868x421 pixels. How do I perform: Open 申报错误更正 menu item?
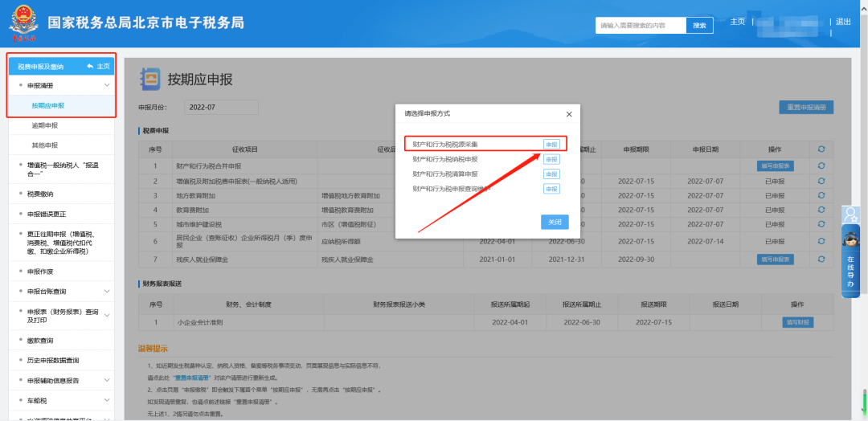[63, 214]
